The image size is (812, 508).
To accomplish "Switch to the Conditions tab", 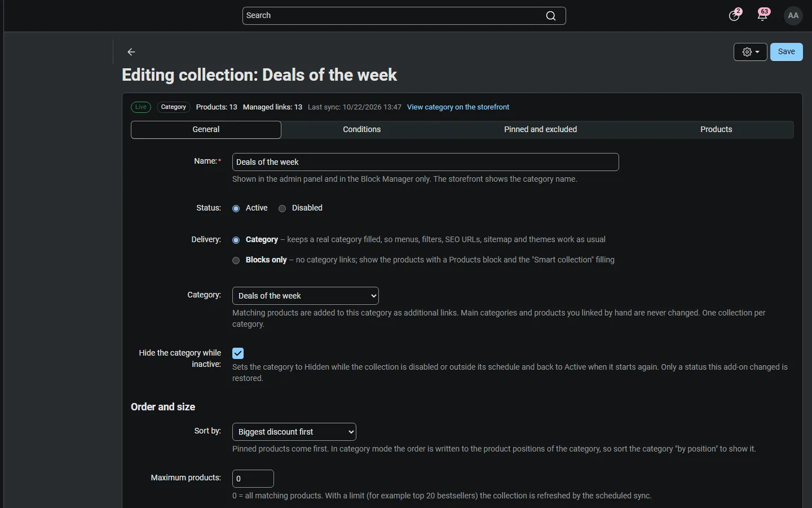I will point(362,130).
